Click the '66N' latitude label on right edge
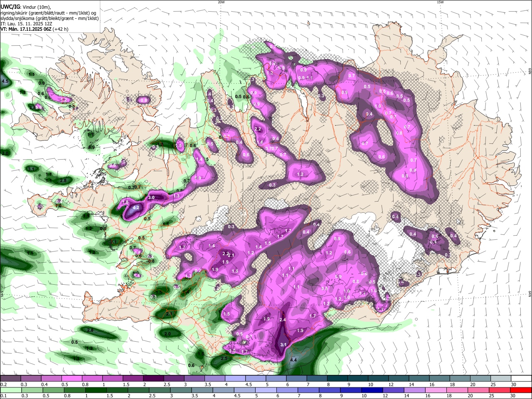Image resolution: width=532 pixels, height=399 pixels. (x=530, y=71)
